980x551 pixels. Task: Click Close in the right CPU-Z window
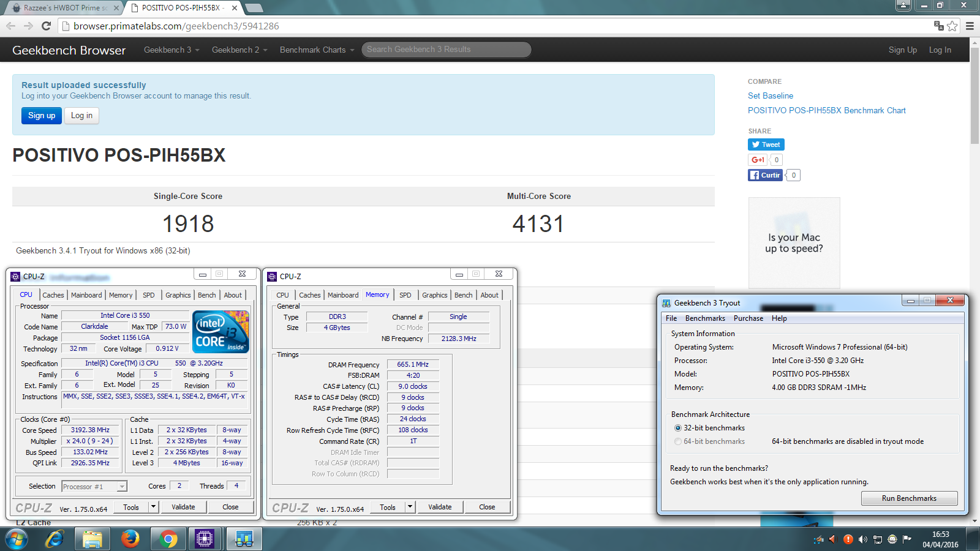[487, 507]
